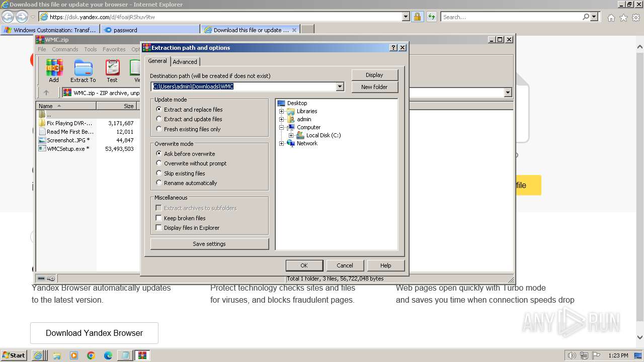Click the security lock icon in address bar
This screenshot has width=644, height=362.
point(417,17)
